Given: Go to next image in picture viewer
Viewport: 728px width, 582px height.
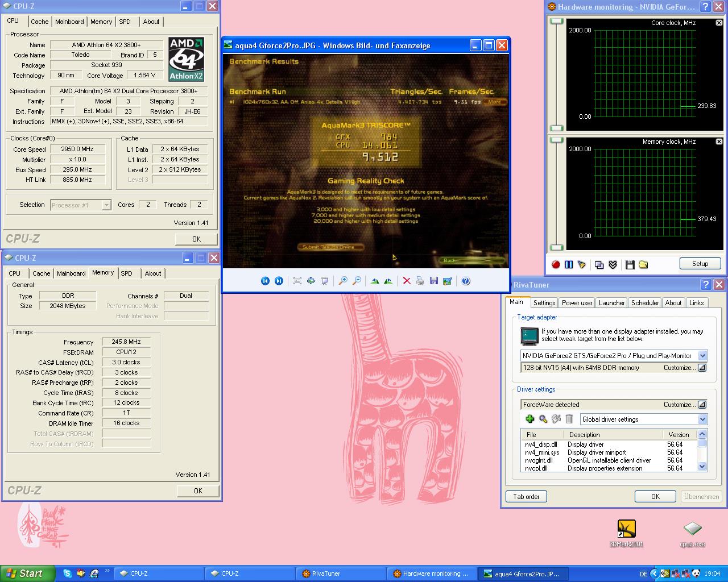Looking at the screenshot, I should click(279, 281).
